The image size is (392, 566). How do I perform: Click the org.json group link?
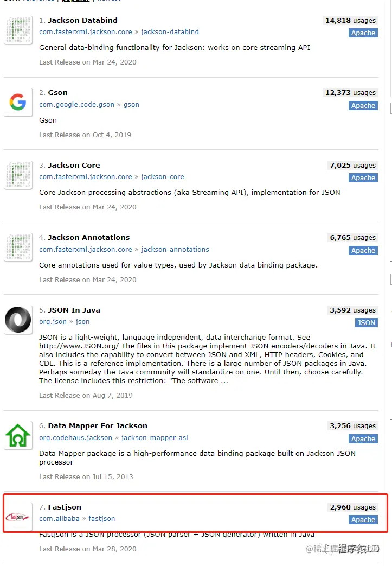tap(53, 322)
